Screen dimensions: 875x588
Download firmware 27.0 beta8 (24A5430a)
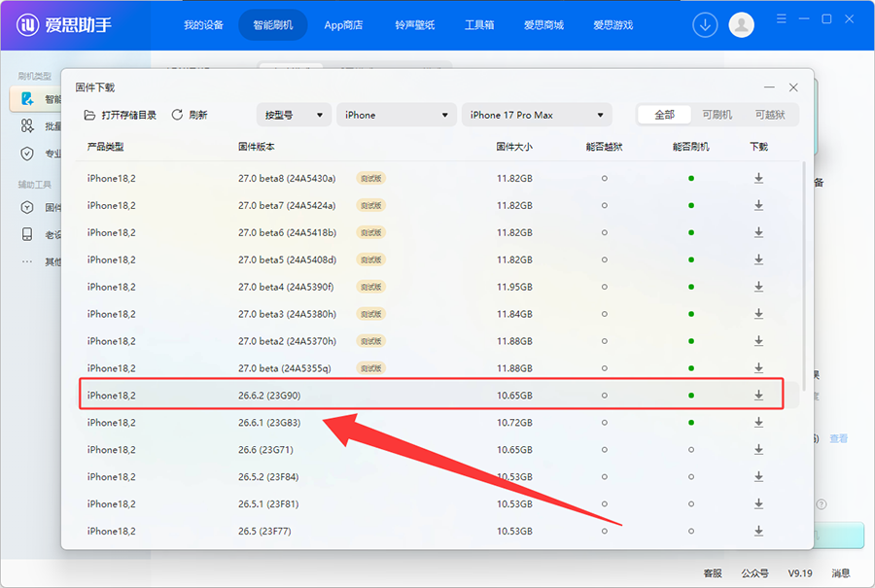click(x=758, y=179)
